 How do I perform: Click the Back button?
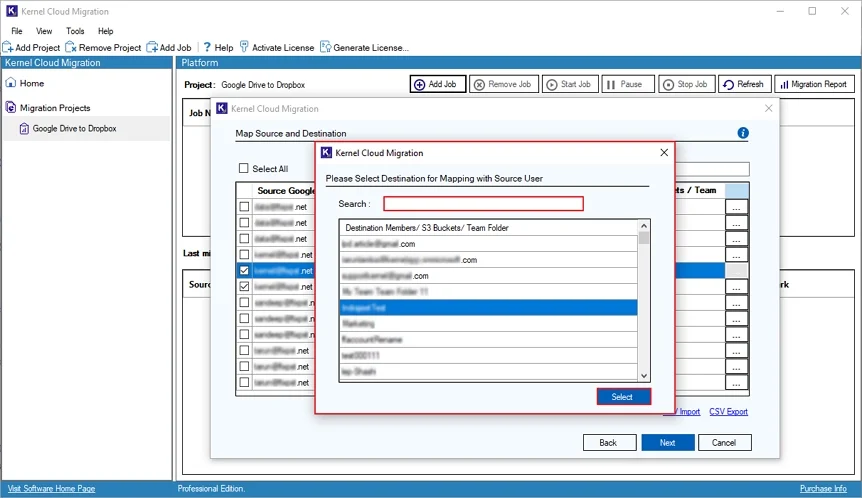tap(609, 442)
